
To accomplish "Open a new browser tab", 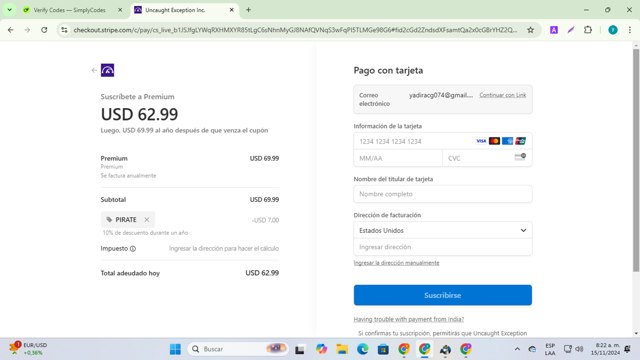I will click(248, 10).
